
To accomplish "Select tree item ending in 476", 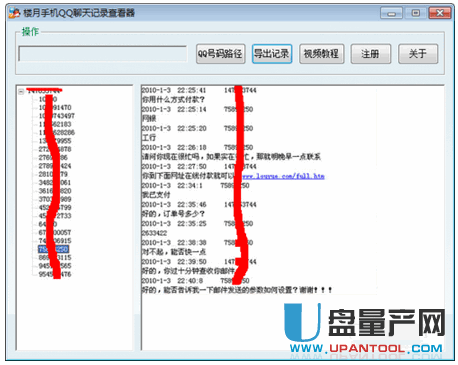I will tap(55, 274).
